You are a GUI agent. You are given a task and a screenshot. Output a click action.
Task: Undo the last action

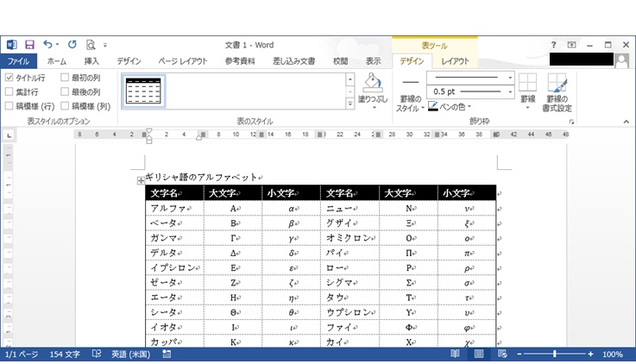pos(47,44)
